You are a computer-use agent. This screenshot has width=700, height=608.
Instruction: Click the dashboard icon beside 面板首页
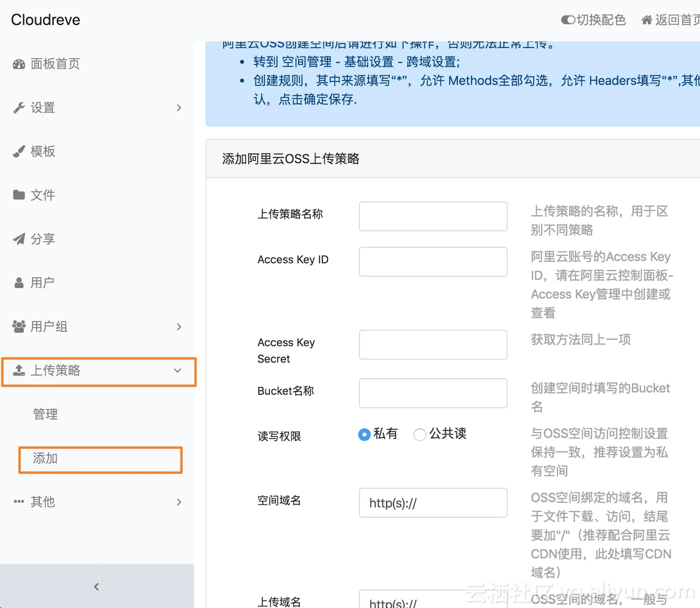19,64
